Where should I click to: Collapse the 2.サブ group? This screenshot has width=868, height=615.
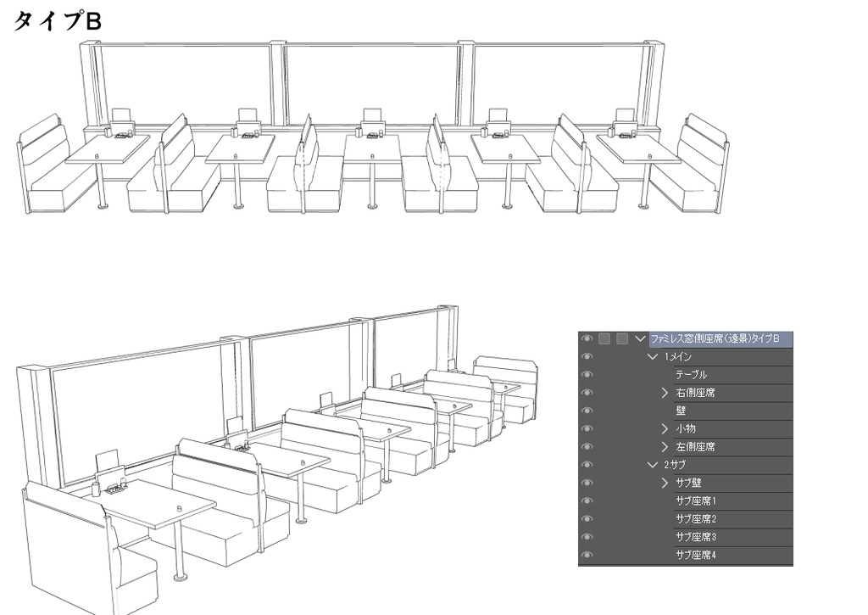point(653,465)
